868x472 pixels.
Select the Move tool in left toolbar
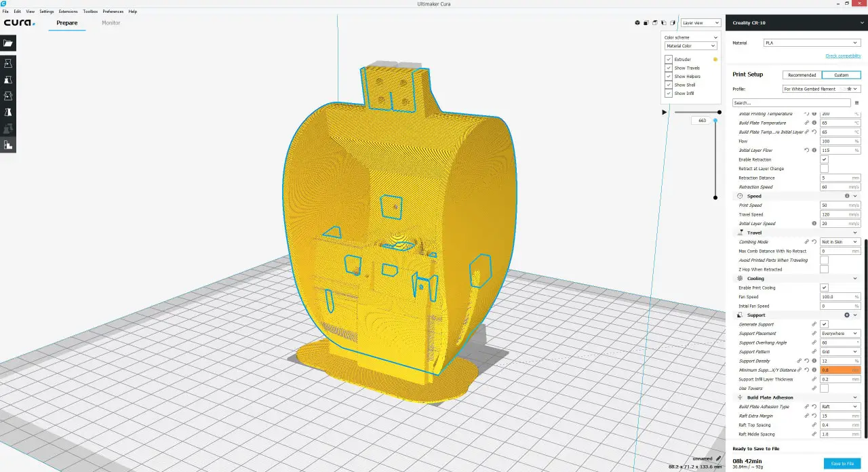click(8, 63)
